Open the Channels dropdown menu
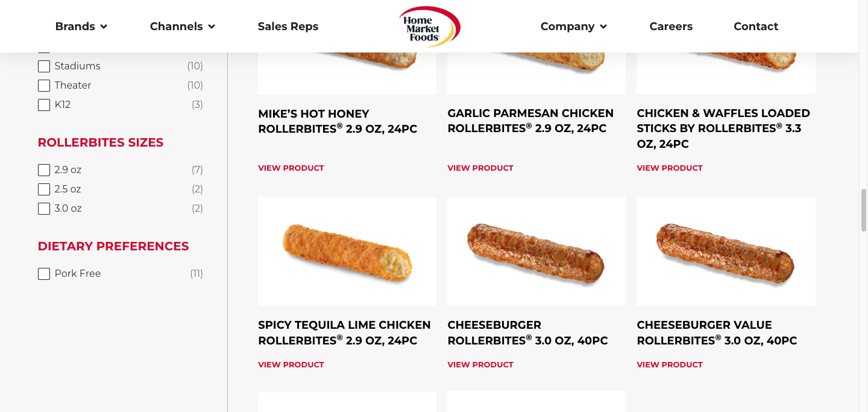The width and height of the screenshot is (868, 412). [x=182, y=27]
